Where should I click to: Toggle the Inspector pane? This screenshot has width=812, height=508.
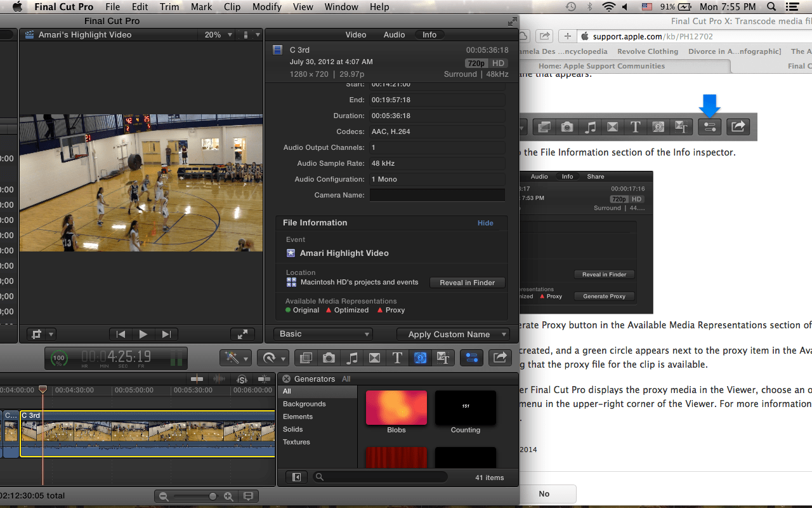[471, 358]
